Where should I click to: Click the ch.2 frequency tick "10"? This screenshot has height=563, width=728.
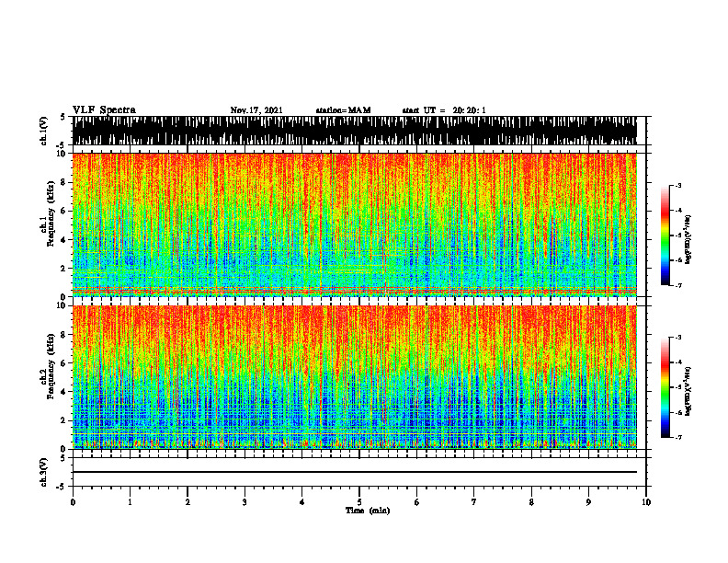pos(63,305)
